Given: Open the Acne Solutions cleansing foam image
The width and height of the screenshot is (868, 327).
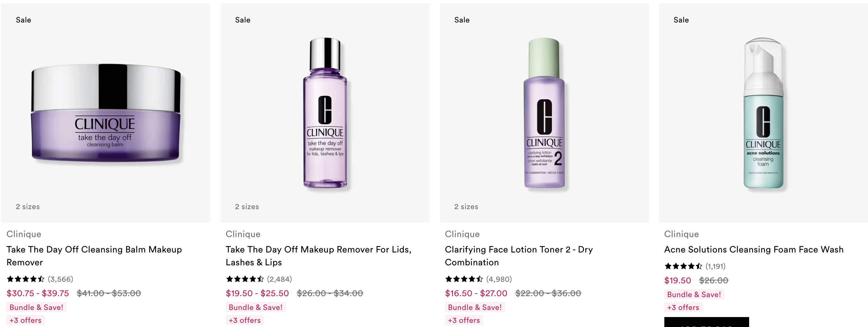Looking at the screenshot, I should pyautogui.click(x=764, y=113).
